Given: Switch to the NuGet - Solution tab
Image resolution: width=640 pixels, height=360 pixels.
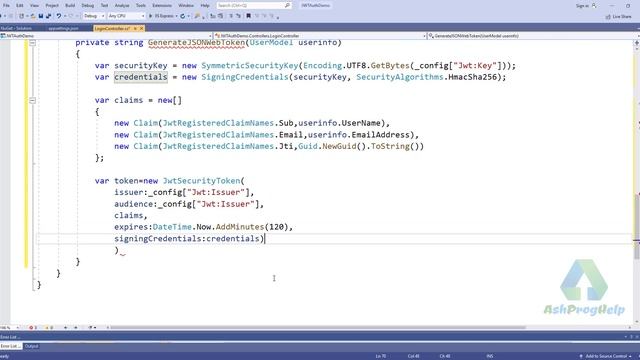Looking at the screenshot, I should (x=16, y=29).
